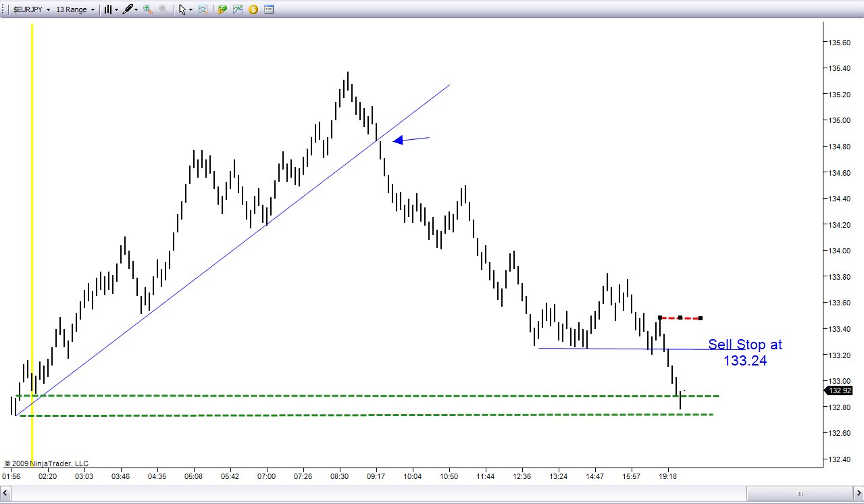The width and height of the screenshot is (864, 504).
Task: Open the gold coin strategies icon
Action: point(253,9)
